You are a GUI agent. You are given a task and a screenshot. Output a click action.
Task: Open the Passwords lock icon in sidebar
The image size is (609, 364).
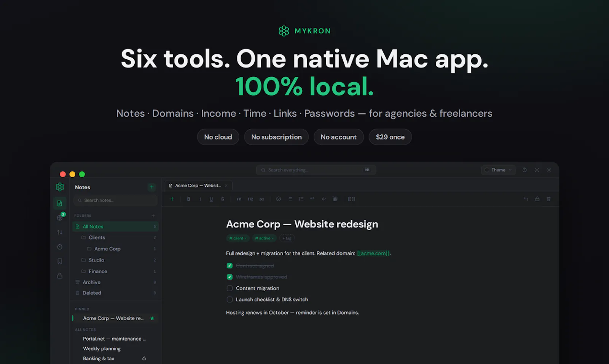[x=60, y=275]
